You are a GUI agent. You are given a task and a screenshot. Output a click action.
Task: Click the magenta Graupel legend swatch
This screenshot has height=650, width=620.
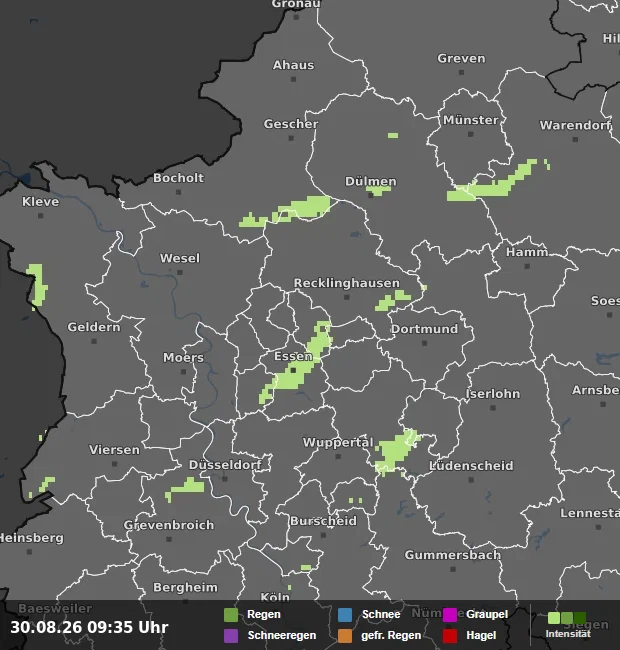click(450, 615)
